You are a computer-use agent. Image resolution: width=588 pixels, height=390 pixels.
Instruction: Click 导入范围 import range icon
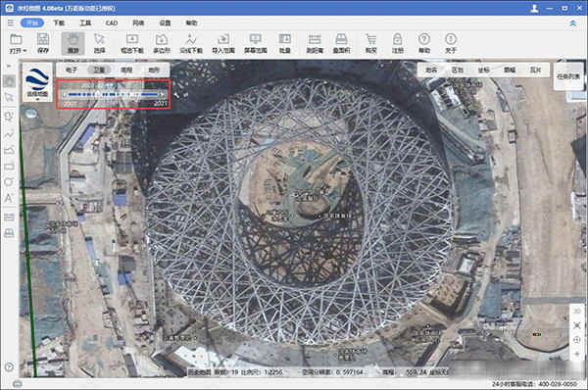223,43
